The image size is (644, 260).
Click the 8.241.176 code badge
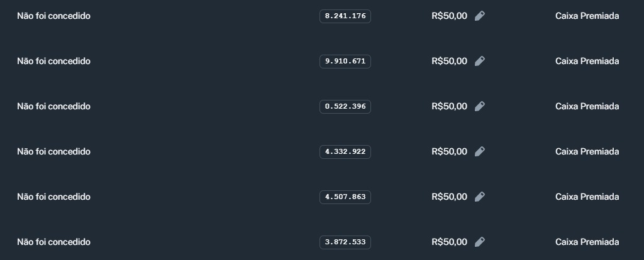pyautogui.click(x=345, y=16)
